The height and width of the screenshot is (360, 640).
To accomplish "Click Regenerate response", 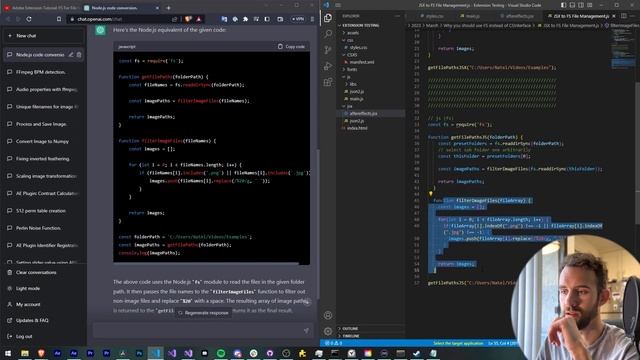I will [x=203, y=313].
